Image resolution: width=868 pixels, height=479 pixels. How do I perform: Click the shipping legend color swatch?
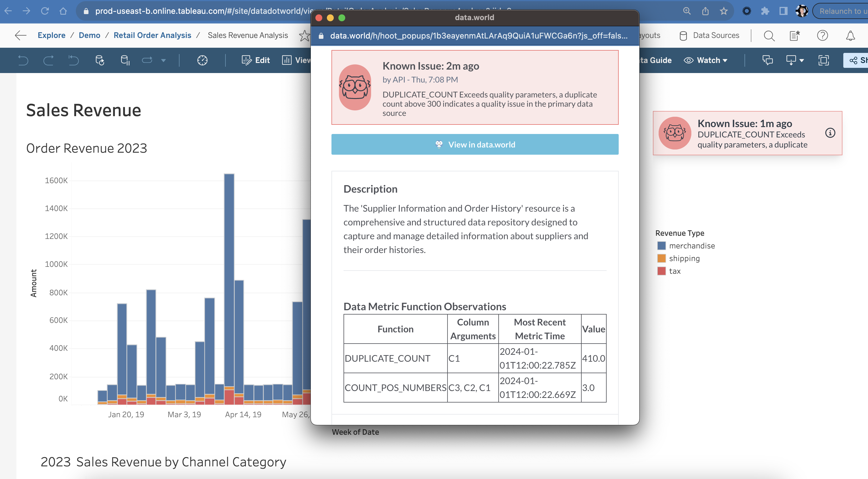tap(661, 258)
